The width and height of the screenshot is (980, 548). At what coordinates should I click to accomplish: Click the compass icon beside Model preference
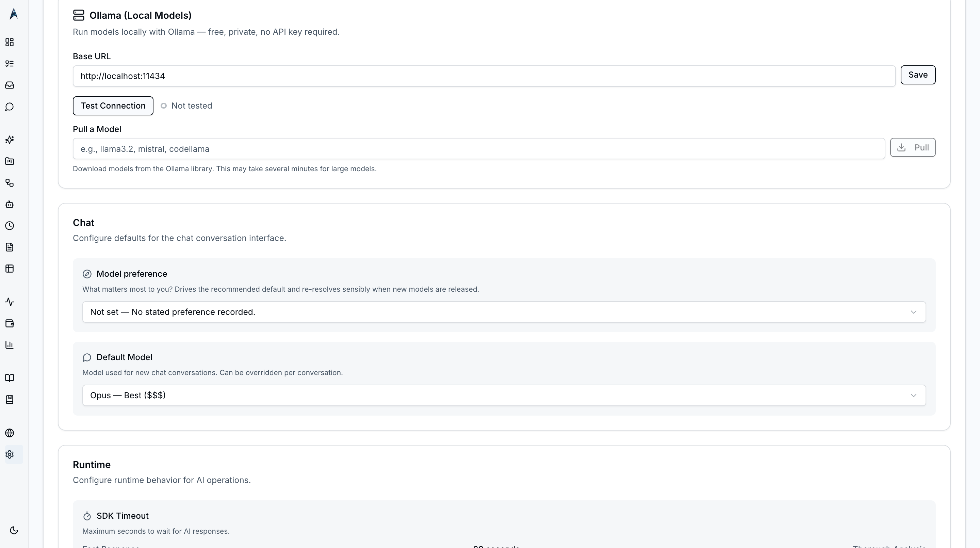(x=87, y=274)
